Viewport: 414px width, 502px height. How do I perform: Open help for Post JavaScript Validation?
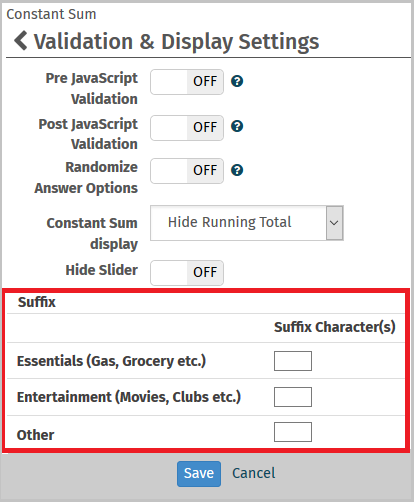click(237, 126)
